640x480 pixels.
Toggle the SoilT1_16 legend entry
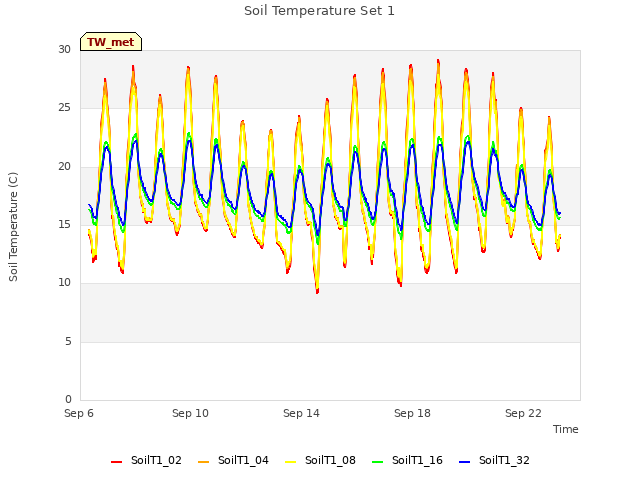[407, 460]
